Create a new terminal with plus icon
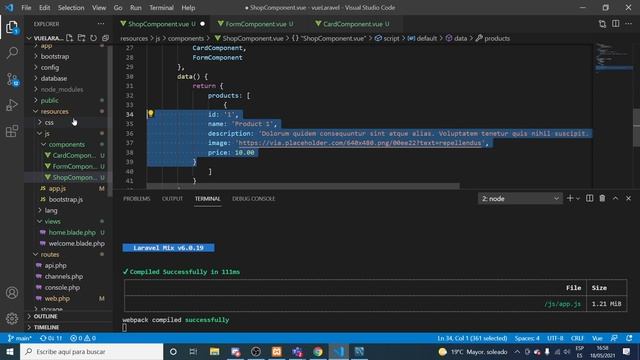The width and height of the screenshot is (640, 360). pos(570,198)
